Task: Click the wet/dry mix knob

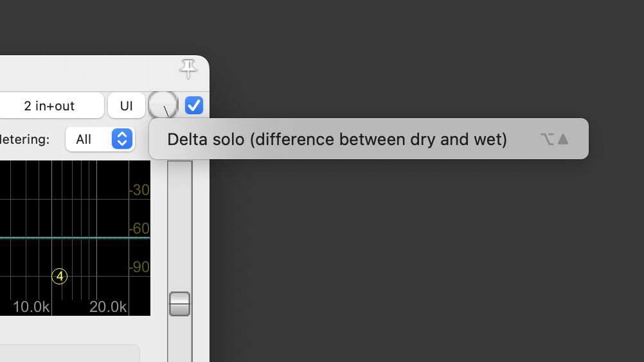Action: [x=163, y=105]
